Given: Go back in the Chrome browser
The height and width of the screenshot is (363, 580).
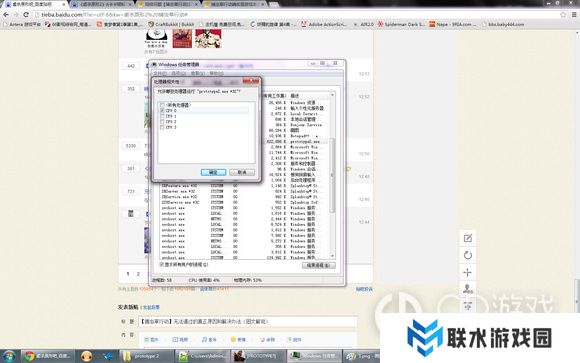Looking at the screenshot, I should 6,15.
